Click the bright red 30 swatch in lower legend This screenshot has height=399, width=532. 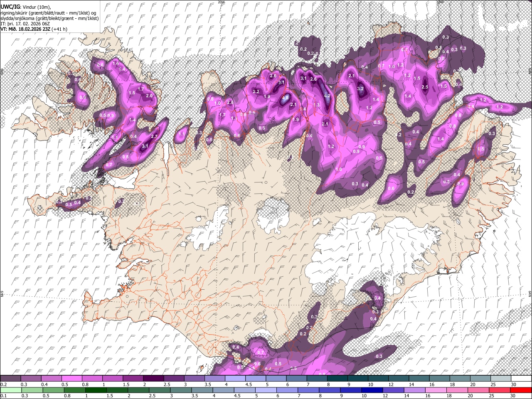coord(521,390)
